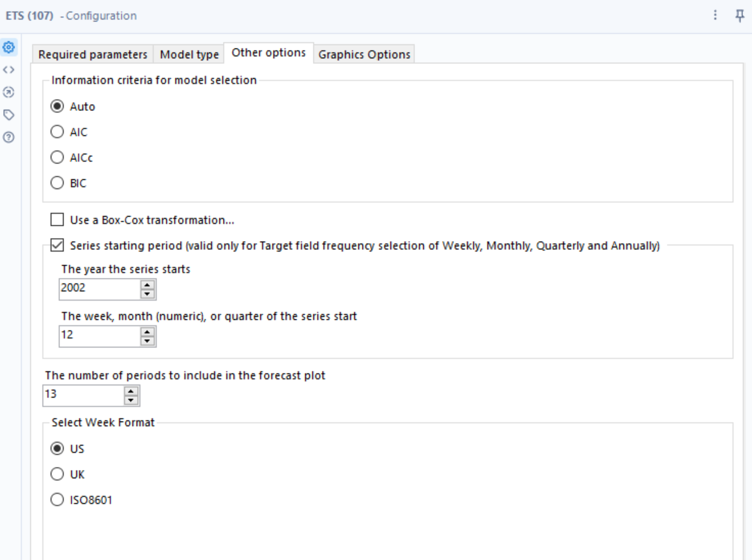
Task: Switch to the Model type tab
Action: click(x=189, y=54)
